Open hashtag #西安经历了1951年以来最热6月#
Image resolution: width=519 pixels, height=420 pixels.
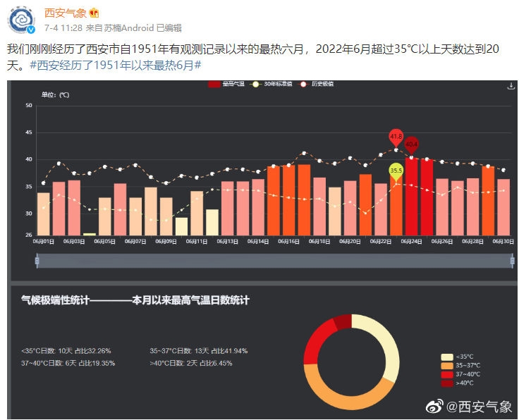click(x=116, y=65)
